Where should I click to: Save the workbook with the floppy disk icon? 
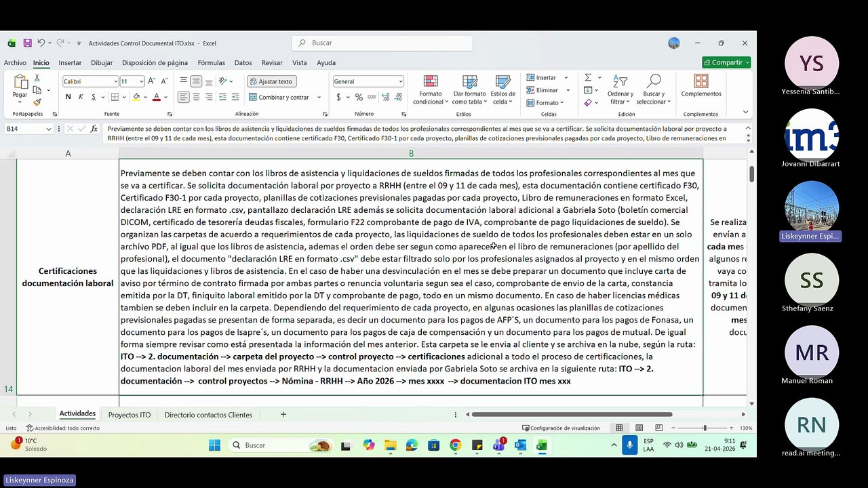click(x=27, y=43)
